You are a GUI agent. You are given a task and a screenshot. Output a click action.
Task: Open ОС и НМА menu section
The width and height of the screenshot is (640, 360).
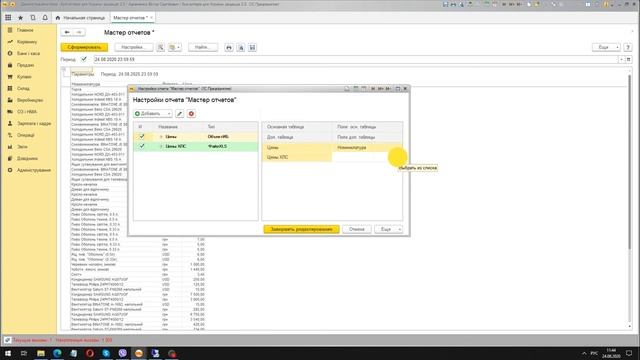click(27, 112)
